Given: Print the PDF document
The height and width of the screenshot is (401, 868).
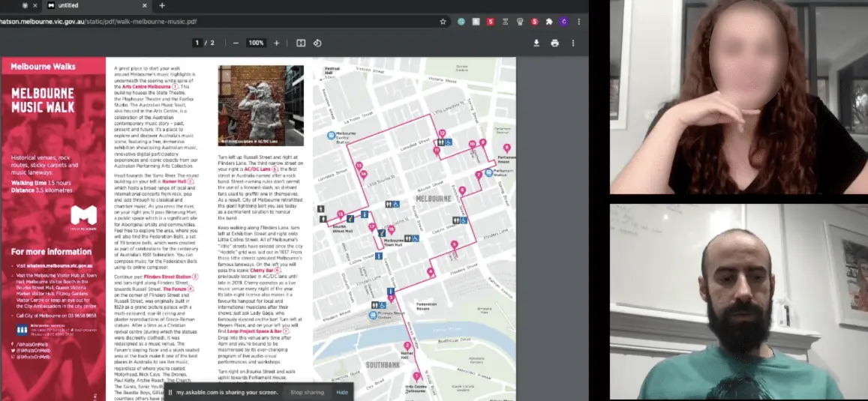Looking at the screenshot, I should (x=554, y=43).
